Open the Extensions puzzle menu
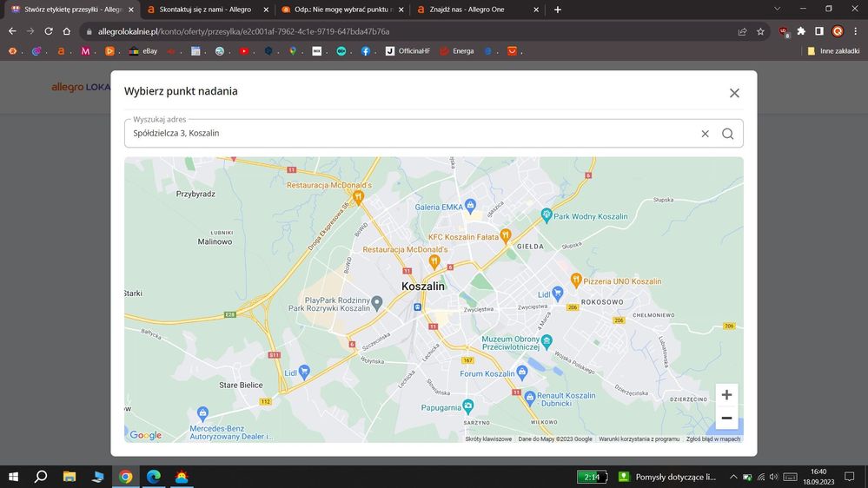 [801, 31]
